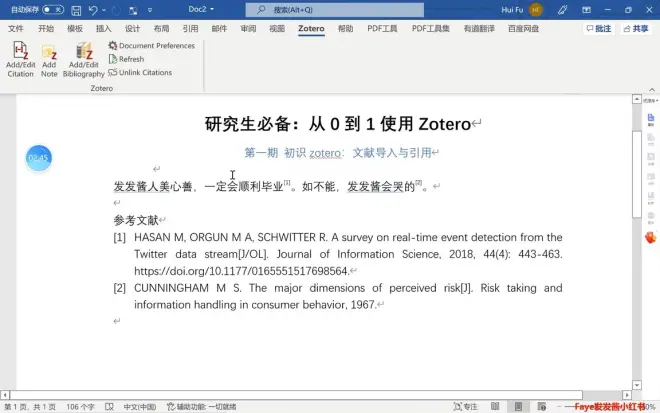Switch to the 引用 tab
The height and width of the screenshot is (413, 660).
pyautogui.click(x=190, y=29)
